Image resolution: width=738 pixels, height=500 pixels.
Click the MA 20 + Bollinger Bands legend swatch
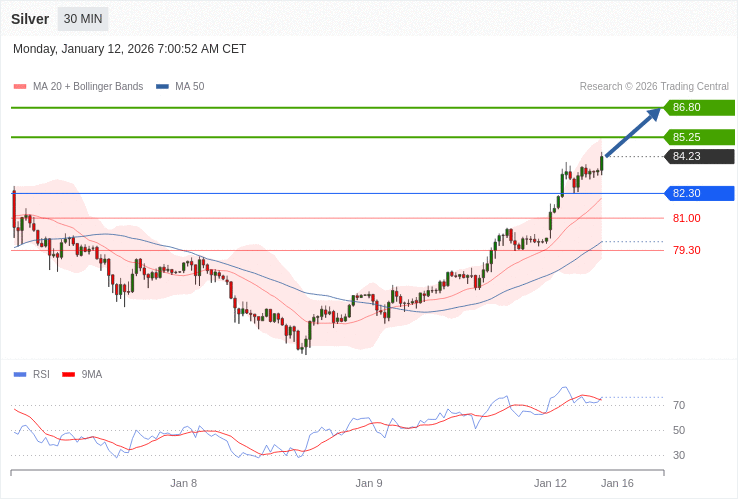(x=20, y=87)
